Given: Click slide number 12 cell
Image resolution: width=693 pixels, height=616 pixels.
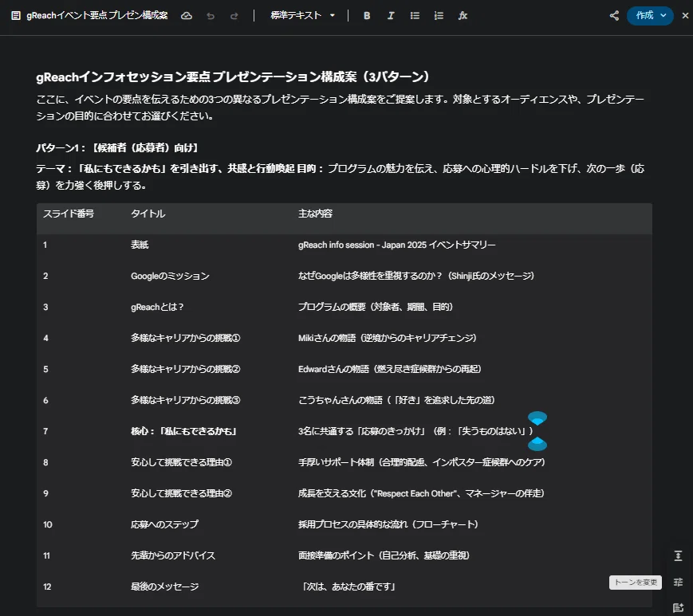Looking at the screenshot, I should 47,587.
